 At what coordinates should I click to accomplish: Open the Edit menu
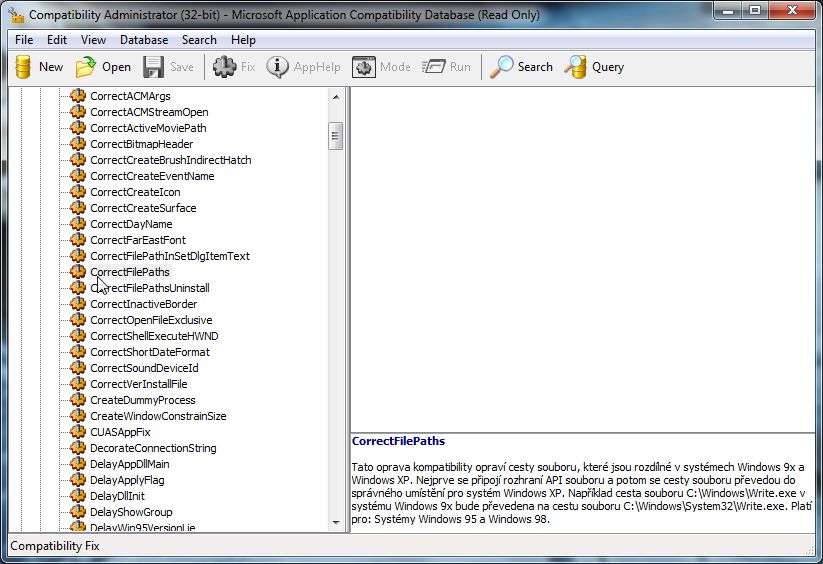click(57, 40)
